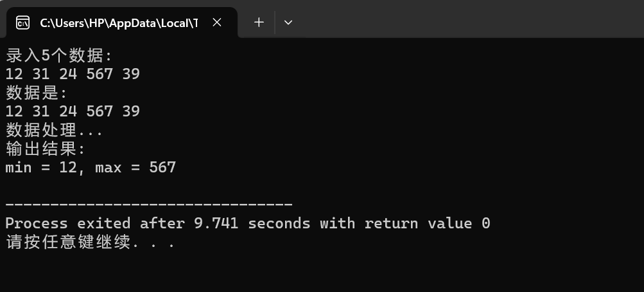Click the '请按任意键继续. . .' prompt
644x292 pixels.
click(x=91, y=242)
